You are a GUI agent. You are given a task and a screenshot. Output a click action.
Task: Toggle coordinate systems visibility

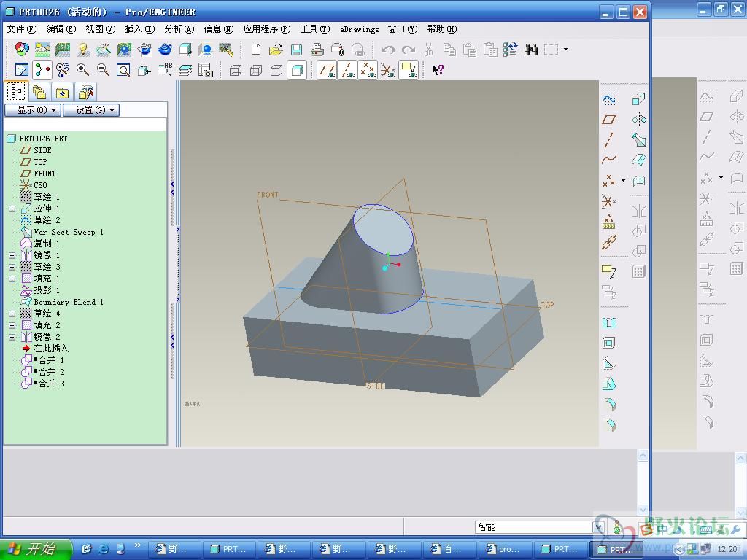pos(388,70)
